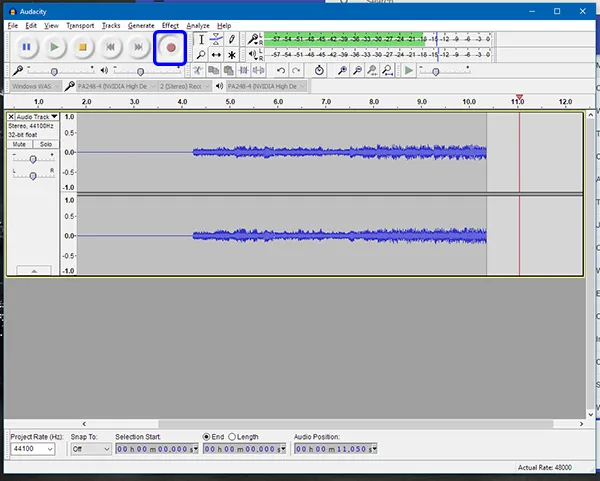Screen dimensions: 600x481
Task: Select the Envelope tool
Action: [x=216, y=39]
